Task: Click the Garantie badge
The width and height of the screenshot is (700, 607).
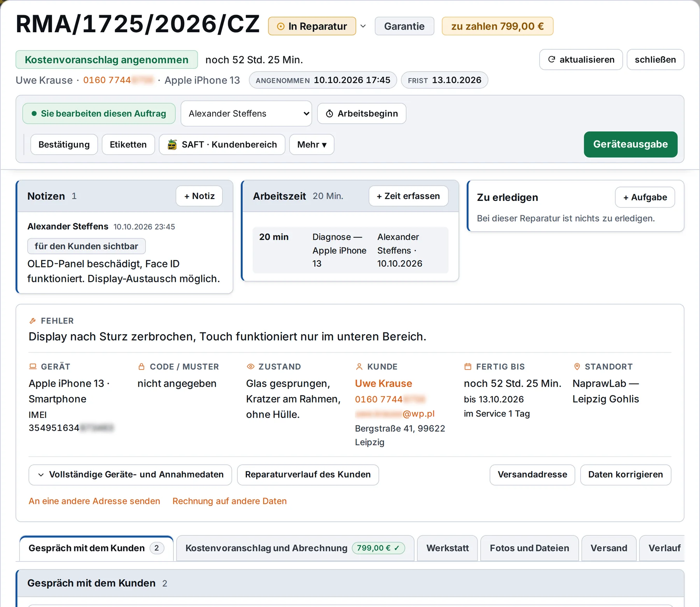Action: [x=404, y=26]
